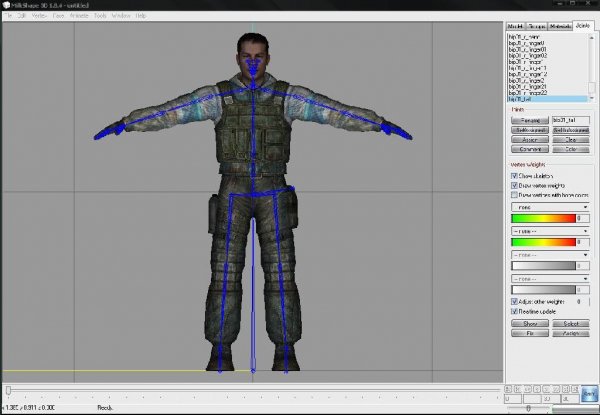Click play backward playback icon
The image size is (600, 415).
pyautogui.click(x=536, y=389)
